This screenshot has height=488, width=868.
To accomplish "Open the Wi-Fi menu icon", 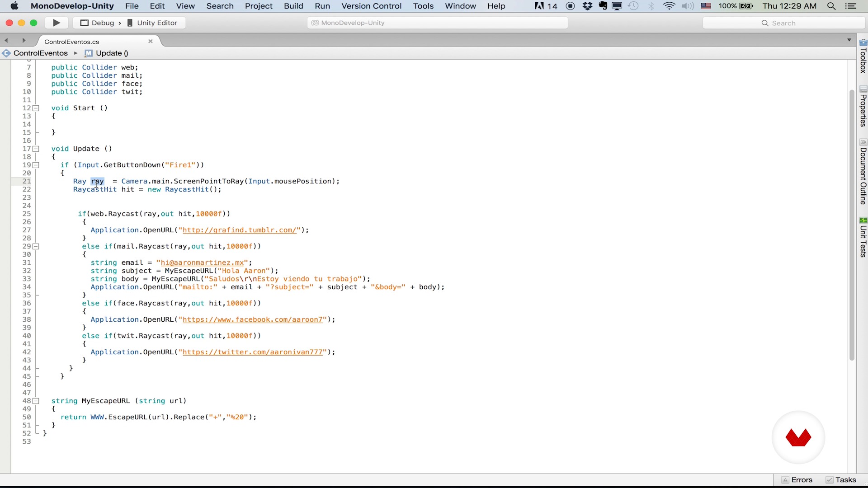I will point(670,6).
